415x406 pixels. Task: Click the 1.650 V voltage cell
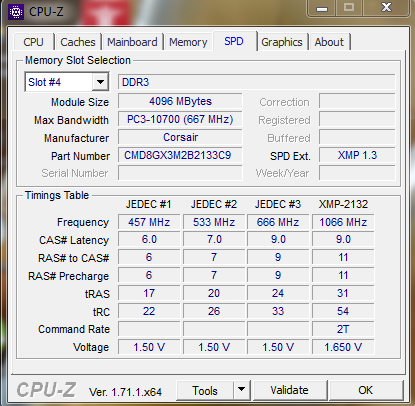coord(343,347)
